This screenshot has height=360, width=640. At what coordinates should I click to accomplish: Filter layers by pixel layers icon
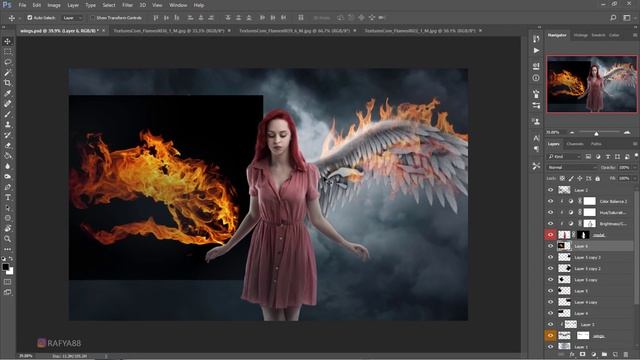pyautogui.click(x=588, y=157)
